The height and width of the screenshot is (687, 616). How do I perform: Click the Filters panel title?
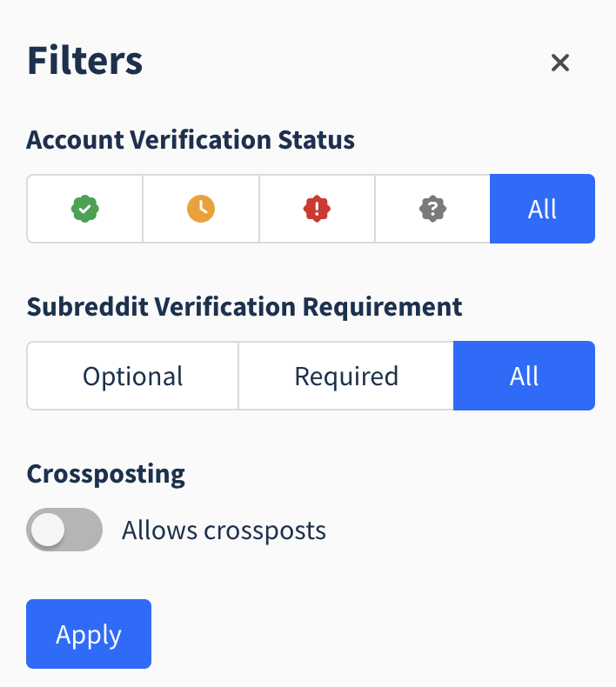(x=85, y=61)
